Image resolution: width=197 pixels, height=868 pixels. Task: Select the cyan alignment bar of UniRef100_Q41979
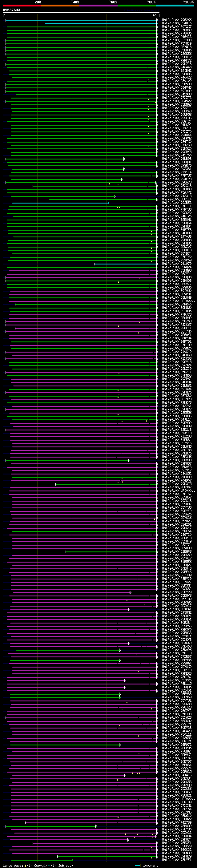(126, 264)
